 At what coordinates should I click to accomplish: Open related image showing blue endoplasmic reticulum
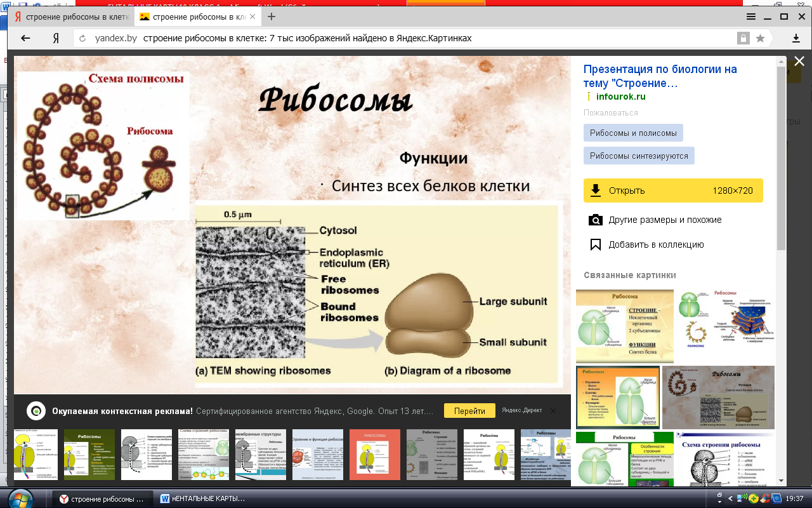pos(726,326)
